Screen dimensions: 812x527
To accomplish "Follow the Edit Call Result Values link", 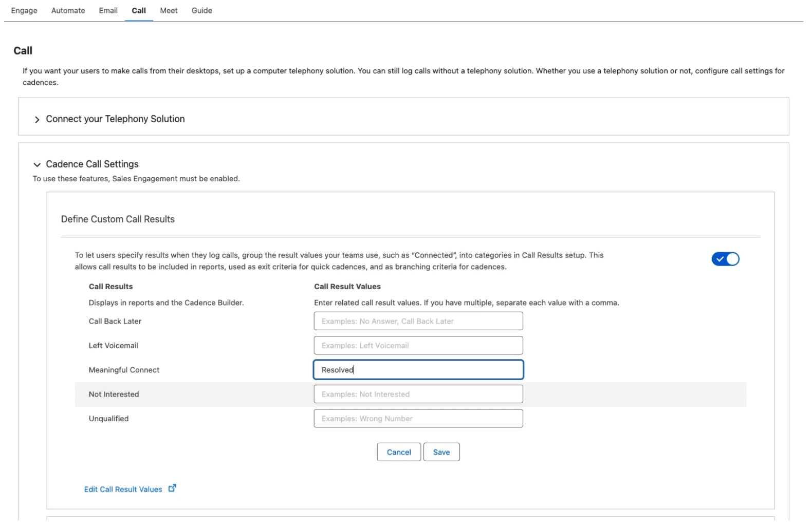I will [123, 490].
